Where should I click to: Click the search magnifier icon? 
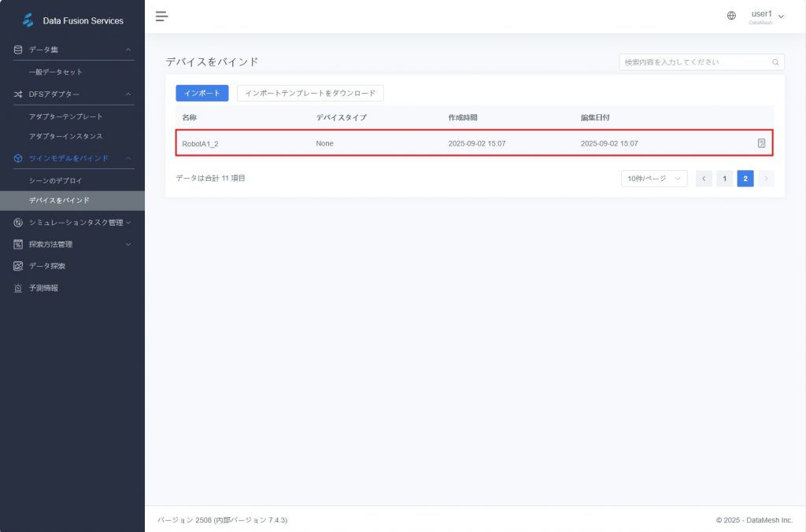(x=775, y=62)
